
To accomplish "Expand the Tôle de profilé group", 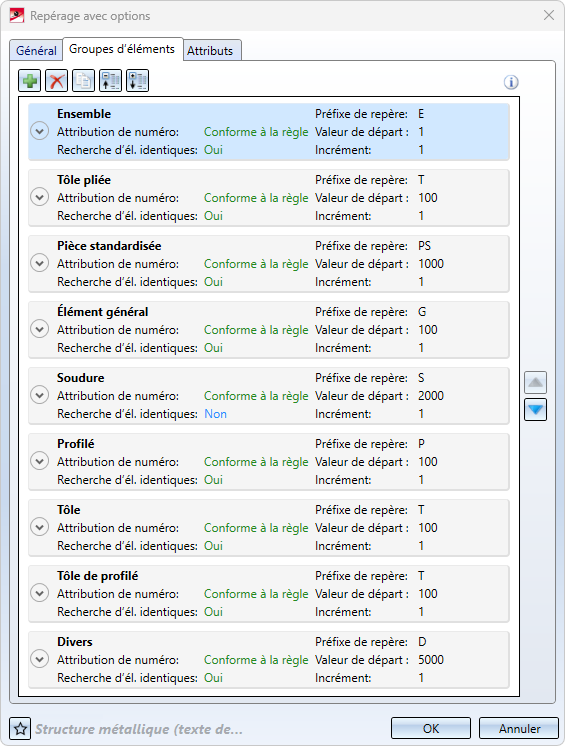I will pos(39,593).
